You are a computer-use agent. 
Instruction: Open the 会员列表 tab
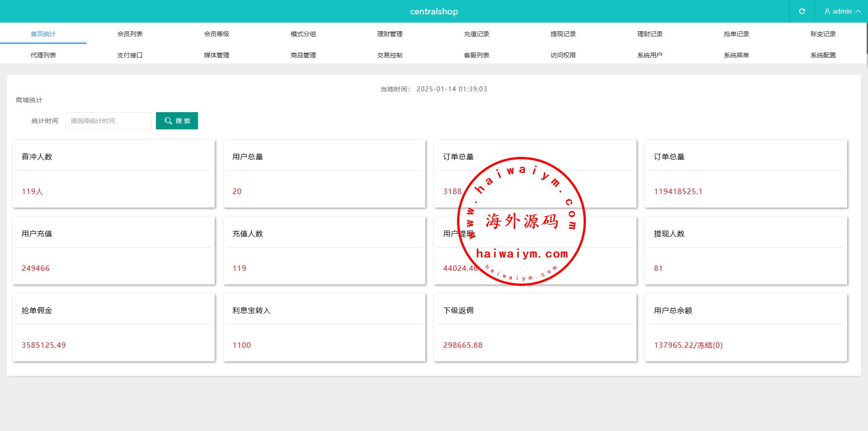(130, 34)
